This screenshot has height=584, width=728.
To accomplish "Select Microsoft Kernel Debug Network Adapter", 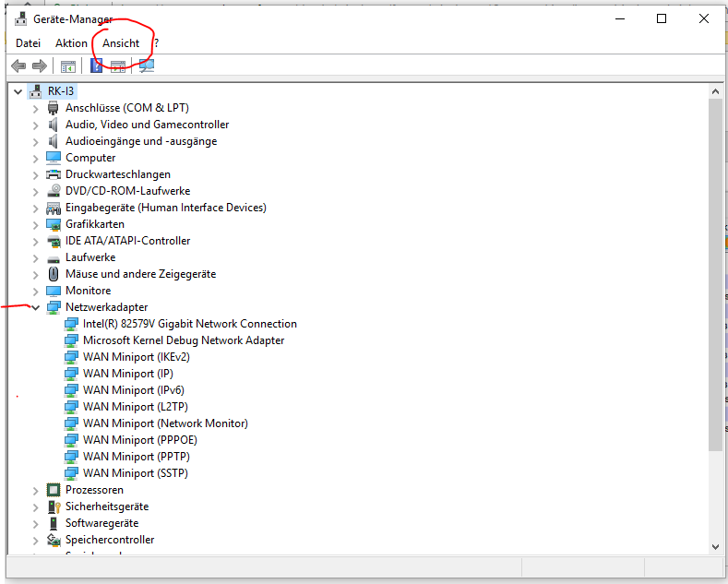I will coord(184,340).
